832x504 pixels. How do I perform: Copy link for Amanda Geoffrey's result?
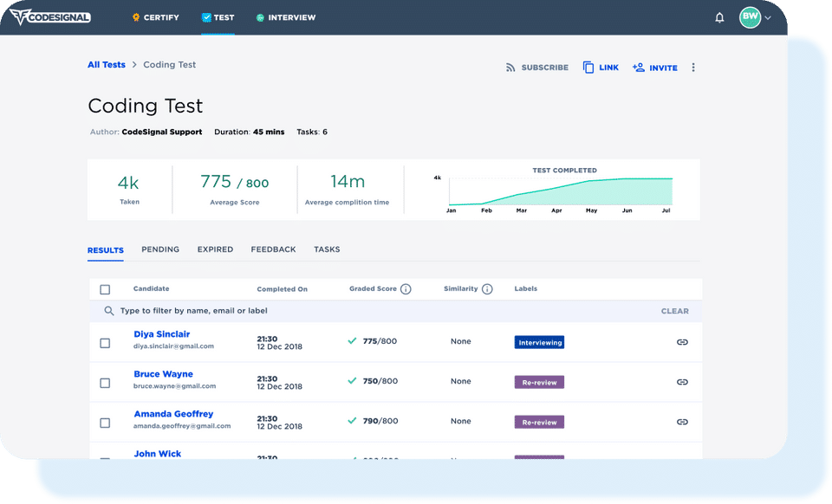pos(682,422)
